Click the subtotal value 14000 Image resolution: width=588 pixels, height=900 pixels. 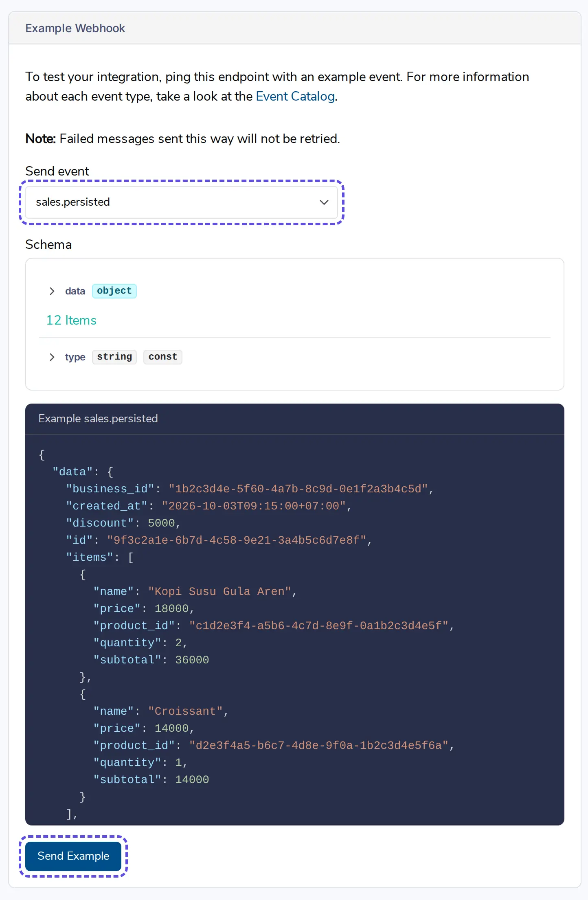coord(192,779)
